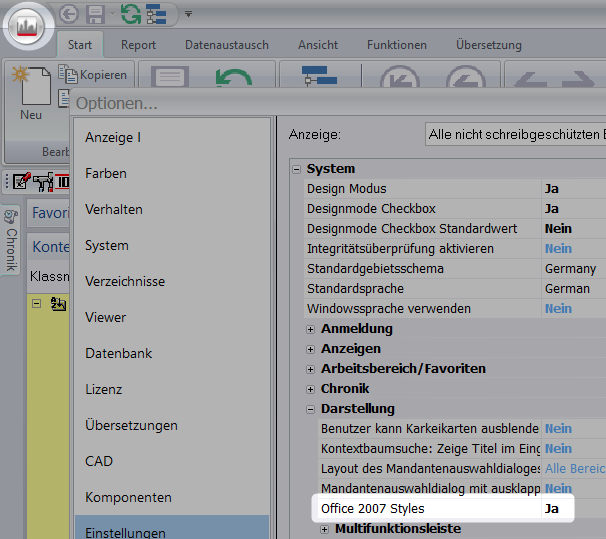The image size is (606, 539).
Task: Open the Chronik side panel tab
Action: 11,240
